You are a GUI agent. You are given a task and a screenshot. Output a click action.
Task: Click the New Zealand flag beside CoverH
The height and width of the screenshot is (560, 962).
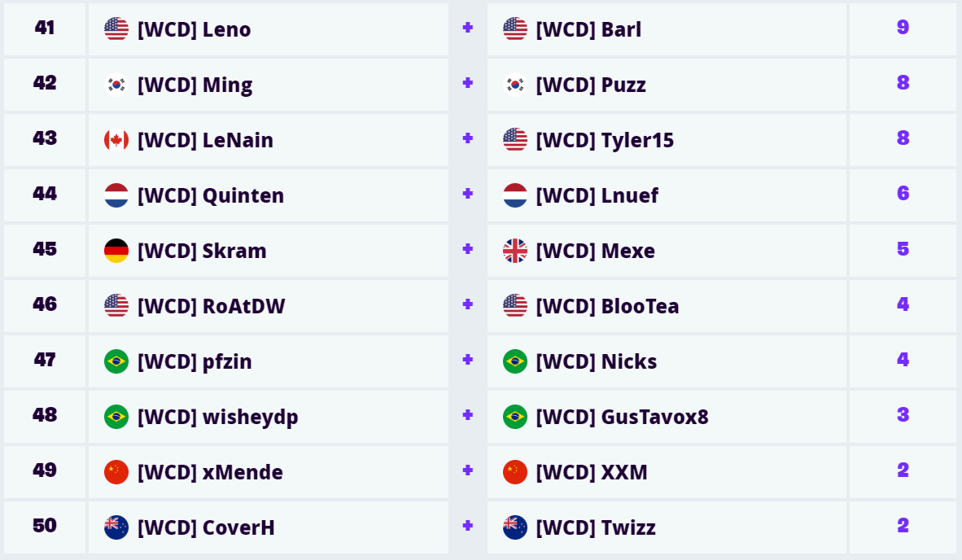(116, 527)
